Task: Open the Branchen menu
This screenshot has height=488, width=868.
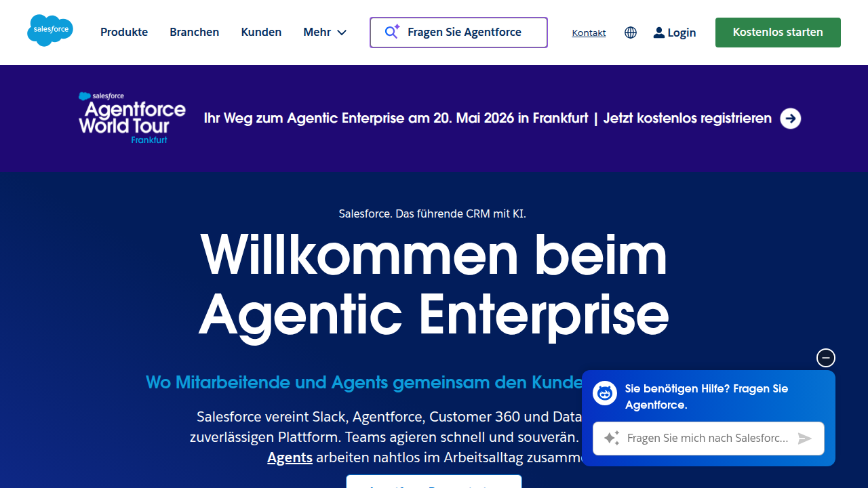Action: [195, 32]
